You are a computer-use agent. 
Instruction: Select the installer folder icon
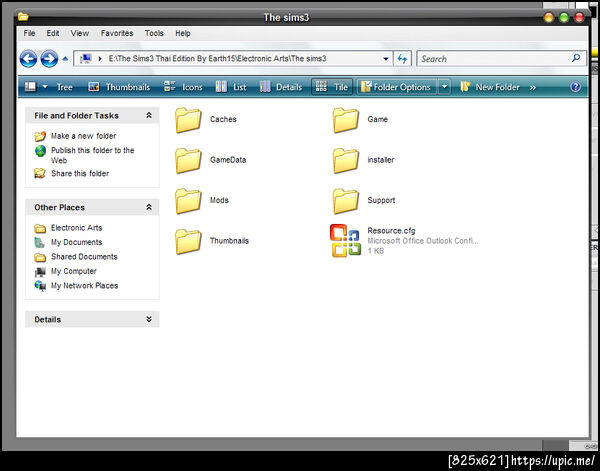click(346, 161)
